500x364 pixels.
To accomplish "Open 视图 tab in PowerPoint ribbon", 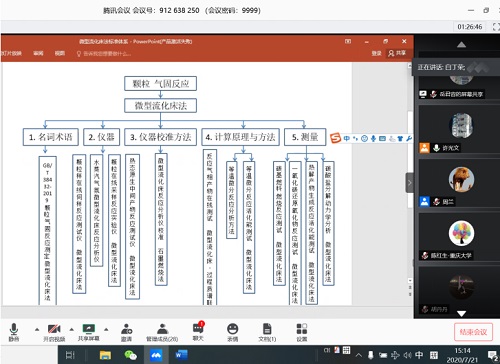I will (60, 53).
